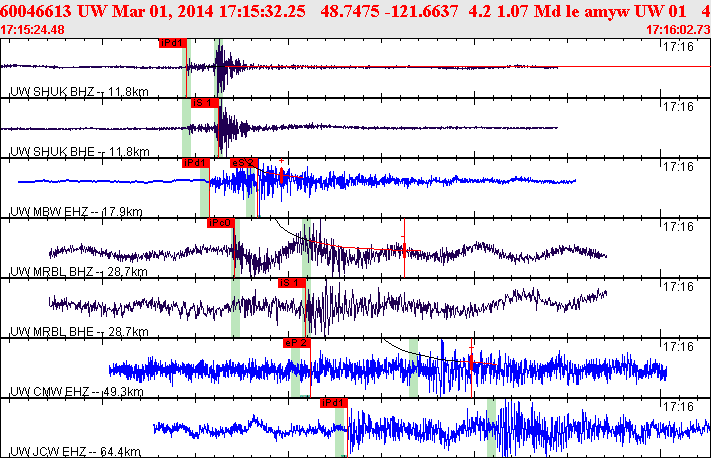Click the eP 2 pick flag on CMW EHZ
711x458 pixels.
tap(297, 343)
